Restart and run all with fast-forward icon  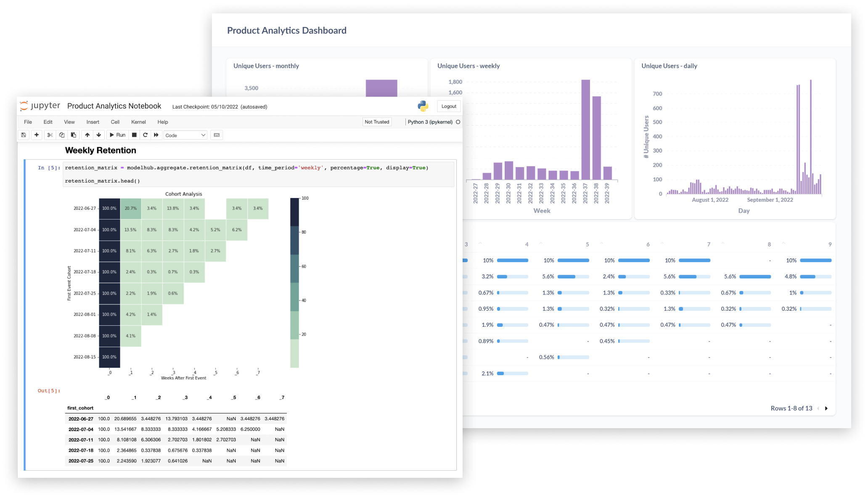(x=156, y=135)
